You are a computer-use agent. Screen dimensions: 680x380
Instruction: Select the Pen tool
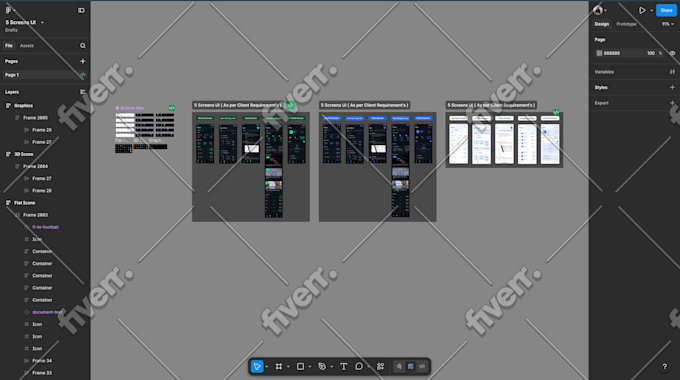[322, 367]
